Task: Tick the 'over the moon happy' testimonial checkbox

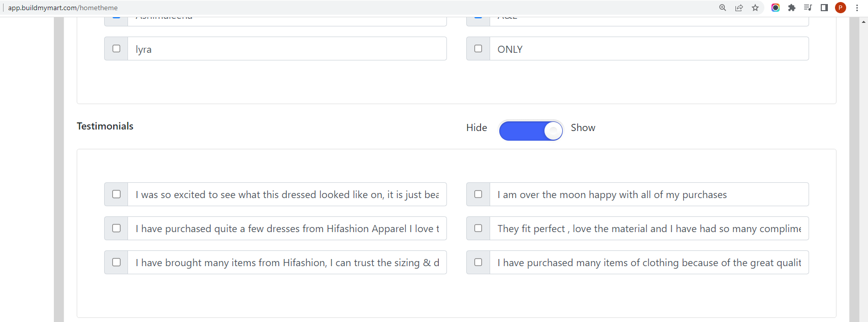Action: [x=478, y=194]
